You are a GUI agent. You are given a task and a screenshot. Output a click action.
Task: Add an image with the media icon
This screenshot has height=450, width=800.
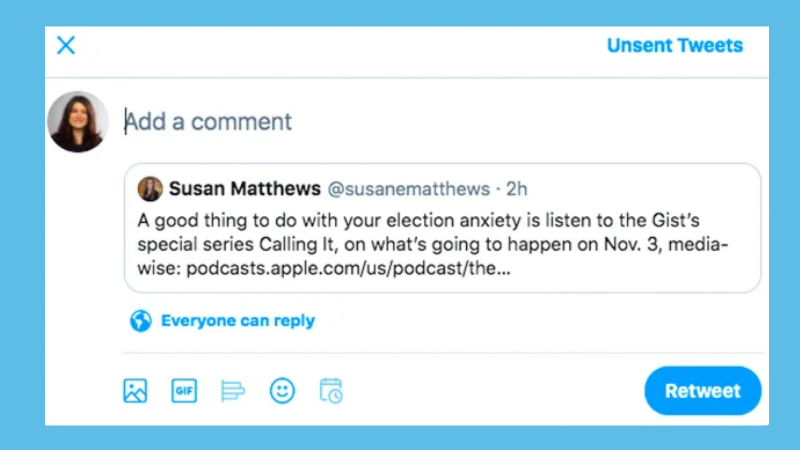click(135, 391)
